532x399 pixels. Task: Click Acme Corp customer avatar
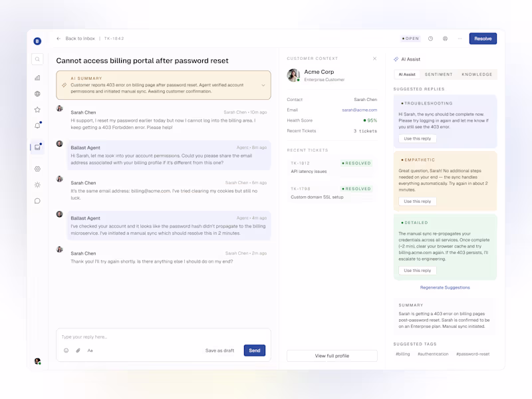point(293,75)
